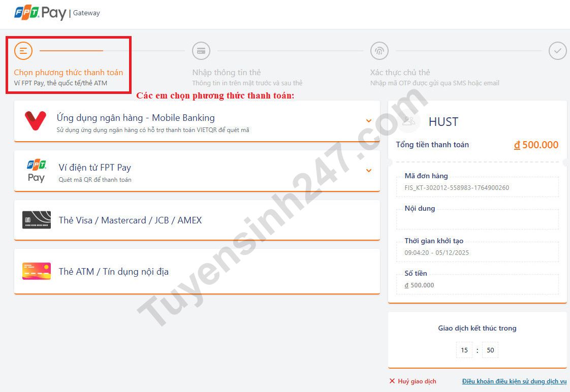Click the FPT Pay e-wallet logo
The width and height of the screenshot is (570, 392).
coord(36,171)
